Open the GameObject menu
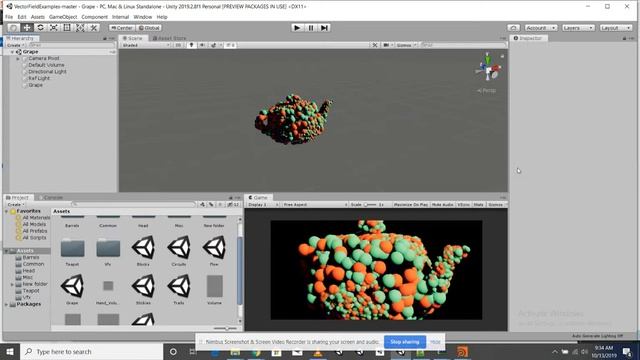The image size is (640, 360). pyautogui.click(x=63, y=17)
